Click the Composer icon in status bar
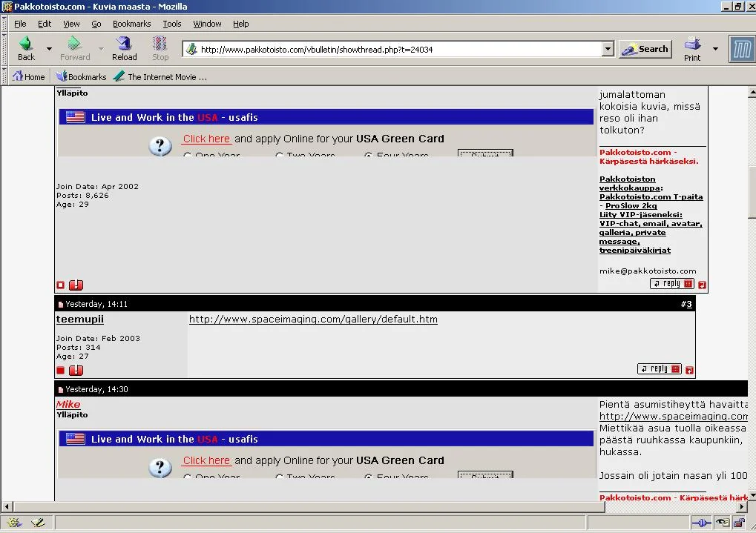756x533 pixels. tap(38, 523)
